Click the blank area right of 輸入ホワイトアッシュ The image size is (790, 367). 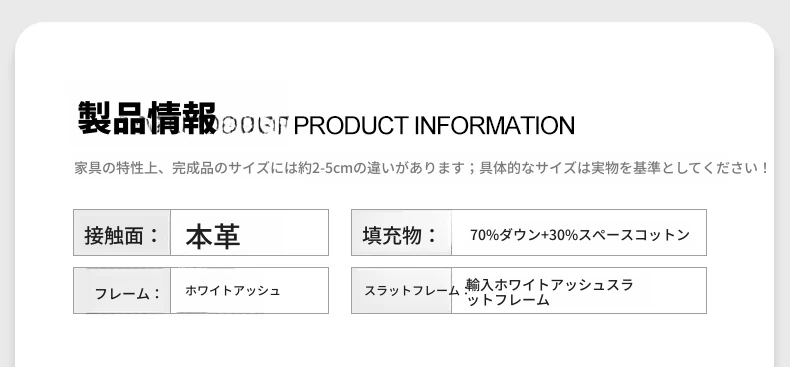(669, 290)
